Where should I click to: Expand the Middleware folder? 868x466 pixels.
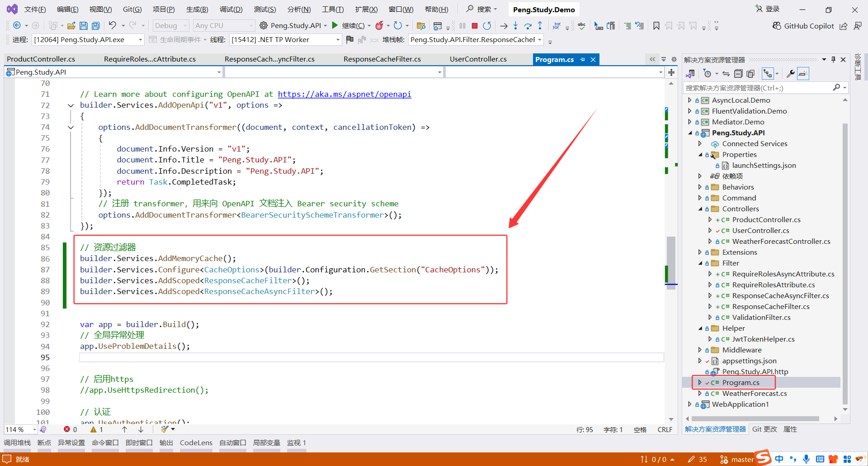click(x=700, y=350)
